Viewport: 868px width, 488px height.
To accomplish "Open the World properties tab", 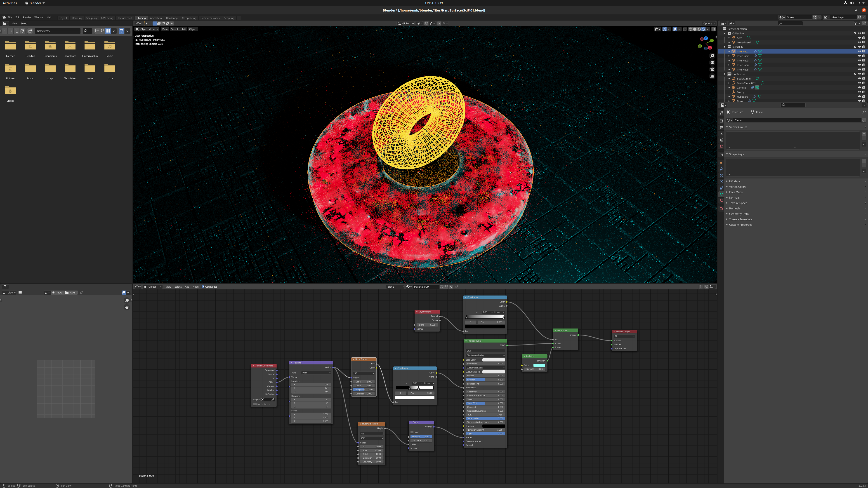I will coord(721,146).
